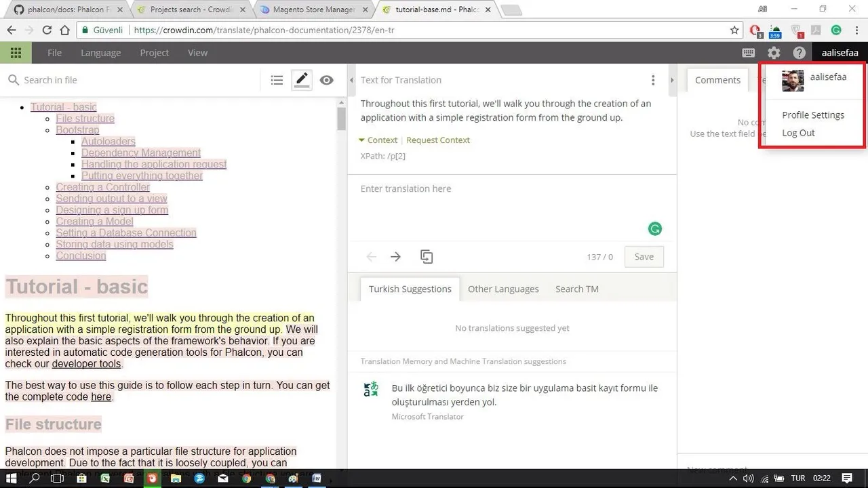The height and width of the screenshot is (488, 868).
Task: Switch to the Magento Store Manager browser tab
Action: 314,9
